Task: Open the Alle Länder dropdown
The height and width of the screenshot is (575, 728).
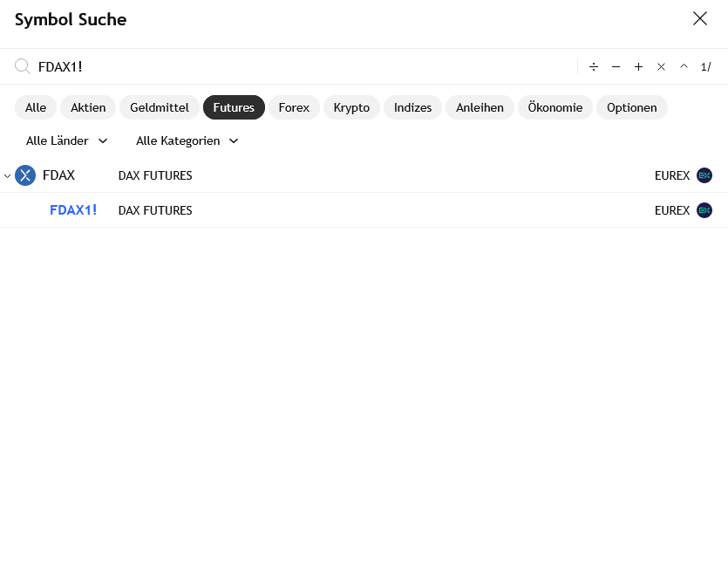Action: [67, 140]
